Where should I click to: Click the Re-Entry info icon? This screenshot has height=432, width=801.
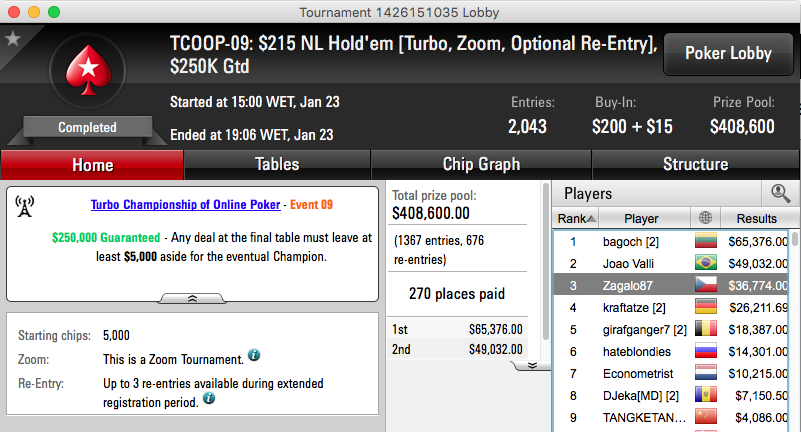tap(209, 398)
